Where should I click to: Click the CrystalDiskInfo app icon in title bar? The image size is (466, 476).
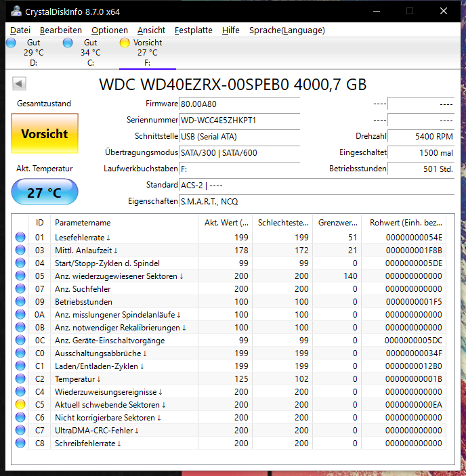coord(16,12)
